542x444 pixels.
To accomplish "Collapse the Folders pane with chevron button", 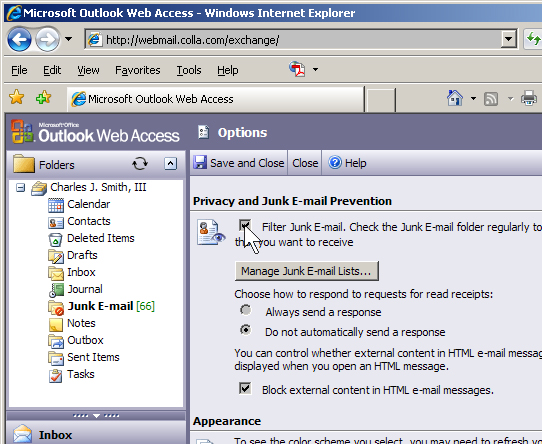I will [170, 164].
